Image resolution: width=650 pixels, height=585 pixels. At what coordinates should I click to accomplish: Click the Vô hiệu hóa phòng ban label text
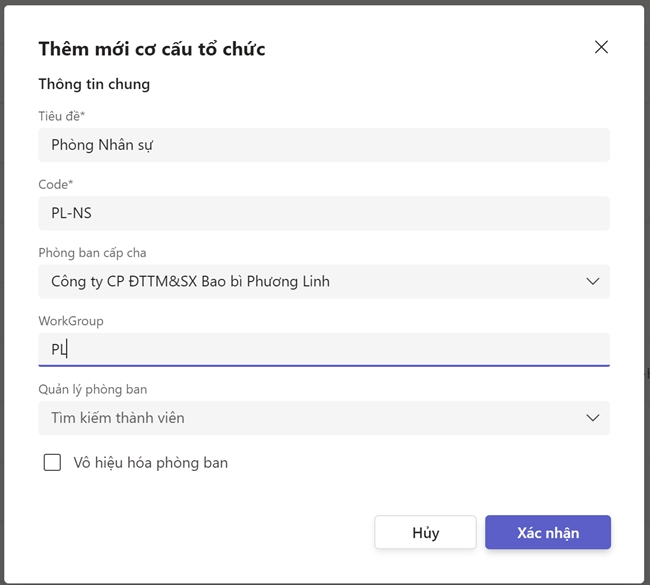tap(151, 462)
